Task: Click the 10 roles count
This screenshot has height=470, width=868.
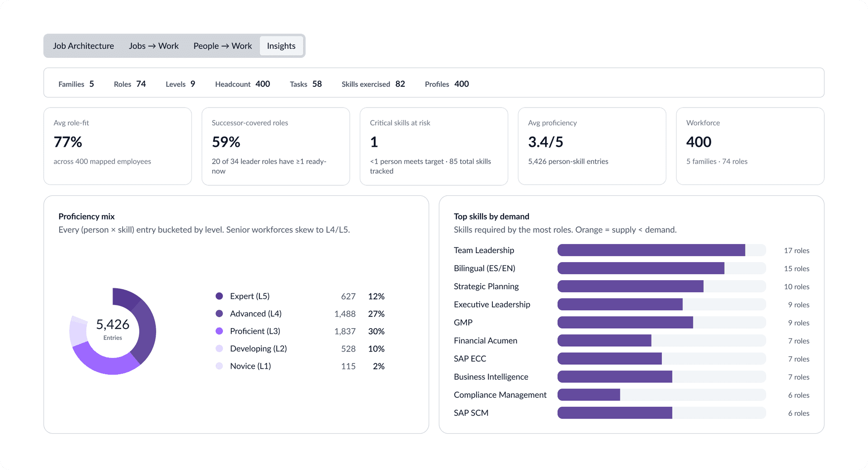Action: coord(797,287)
